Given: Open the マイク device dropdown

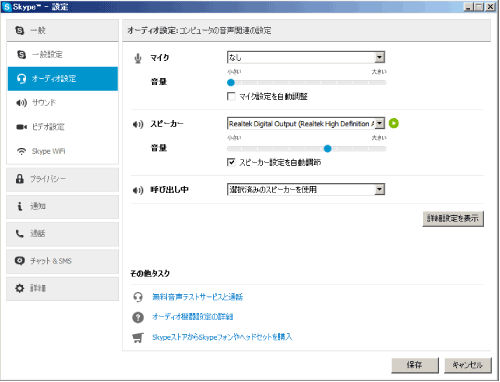Looking at the screenshot, I should coord(306,57).
